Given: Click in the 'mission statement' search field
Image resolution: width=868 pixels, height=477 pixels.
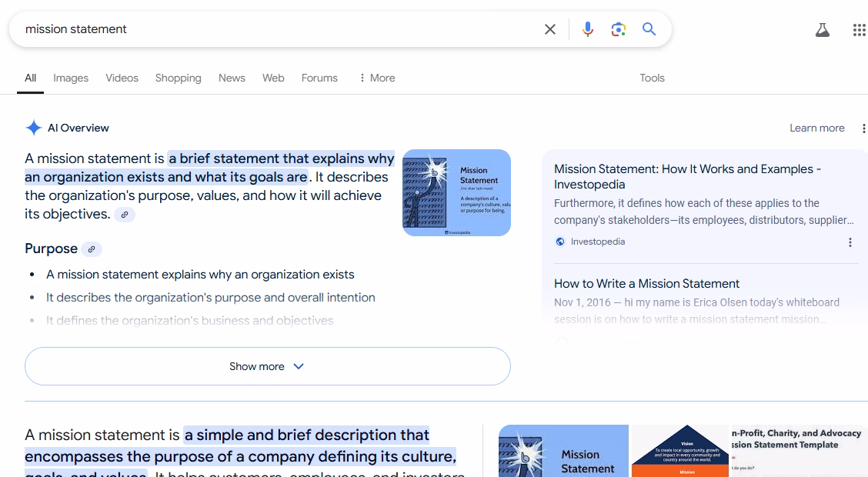Looking at the screenshot, I should [277, 29].
